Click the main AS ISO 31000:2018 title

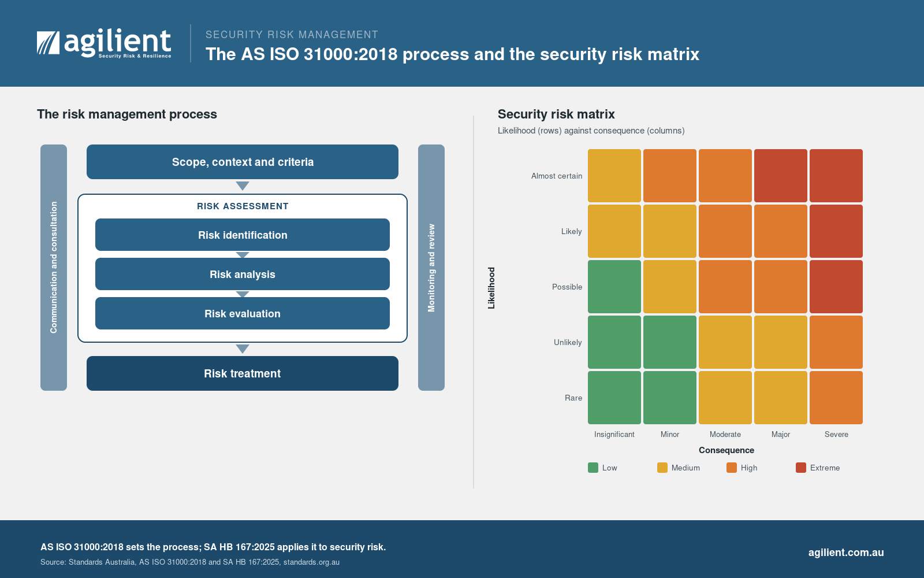tap(452, 54)
